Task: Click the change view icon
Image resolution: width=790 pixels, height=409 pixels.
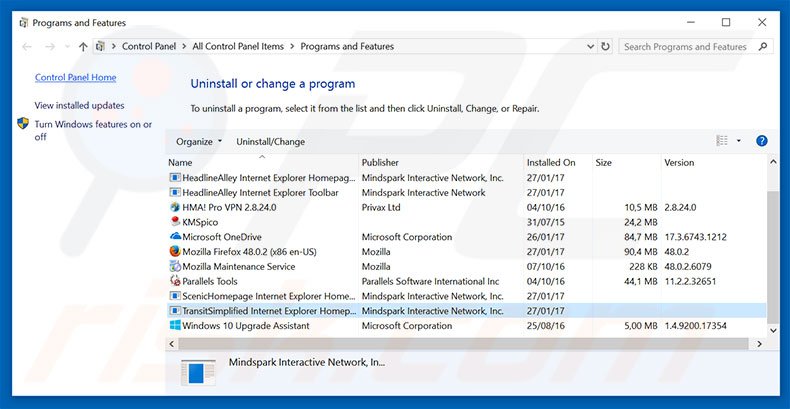Action: point(722,141)
